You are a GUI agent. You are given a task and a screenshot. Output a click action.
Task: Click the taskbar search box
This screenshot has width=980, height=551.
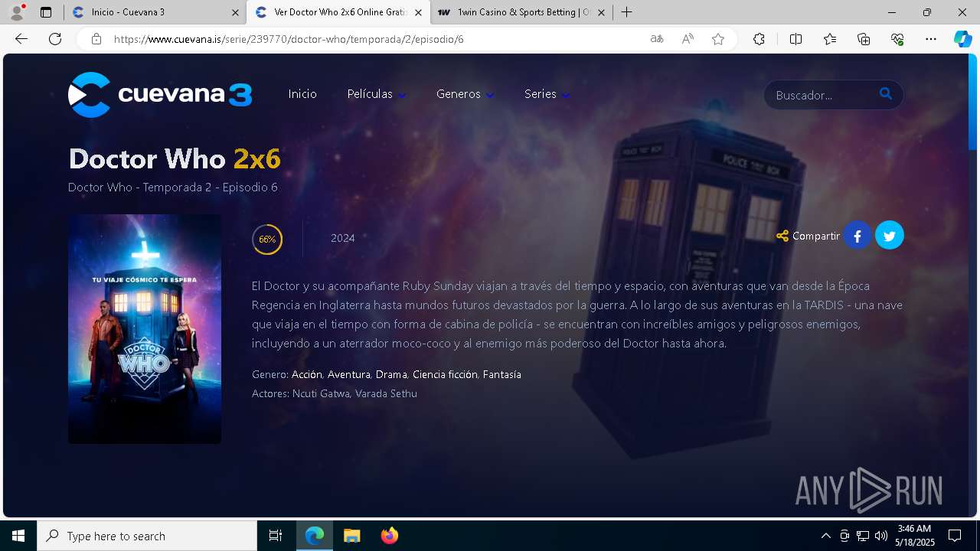point(147,536)
